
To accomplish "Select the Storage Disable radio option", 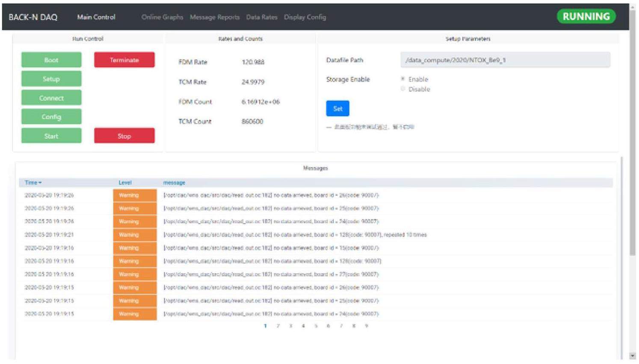I will [403, 89].
